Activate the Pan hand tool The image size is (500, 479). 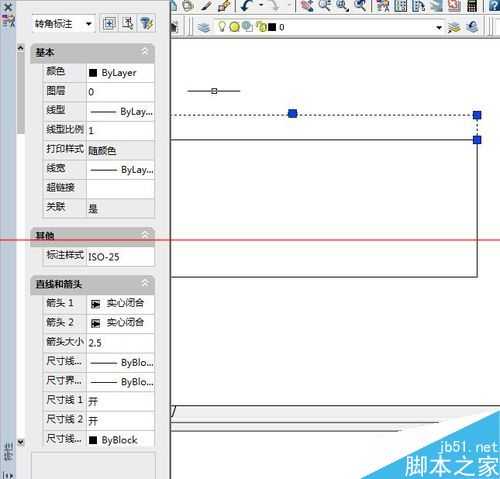coord(307,5)
